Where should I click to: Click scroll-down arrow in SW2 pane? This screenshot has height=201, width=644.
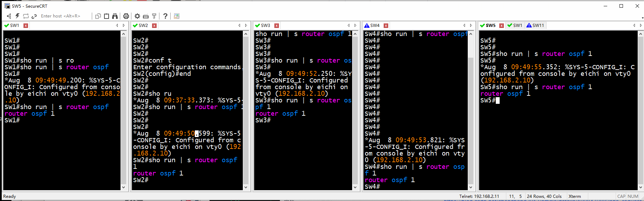click(x=246, y=187)
